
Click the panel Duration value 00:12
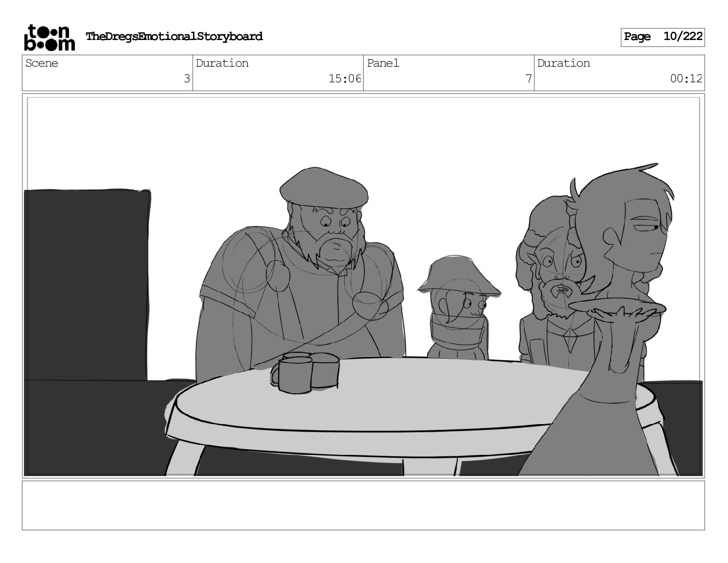(686, 79)
